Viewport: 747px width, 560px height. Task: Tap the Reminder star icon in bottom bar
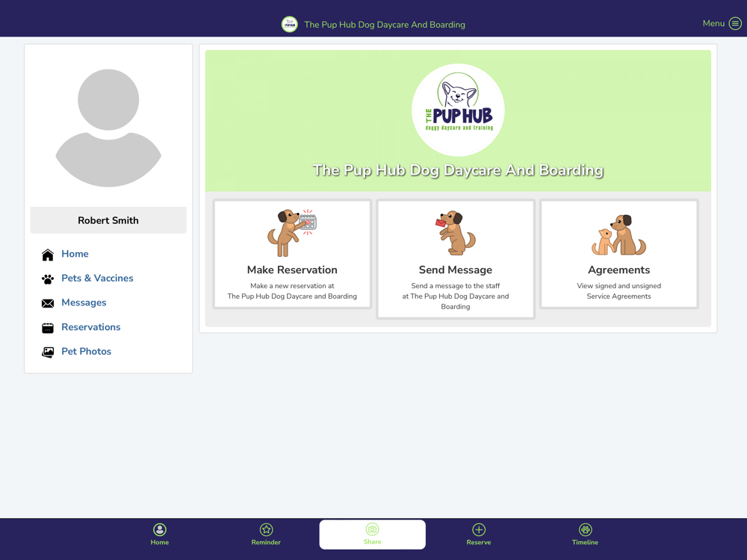(266, 529)
